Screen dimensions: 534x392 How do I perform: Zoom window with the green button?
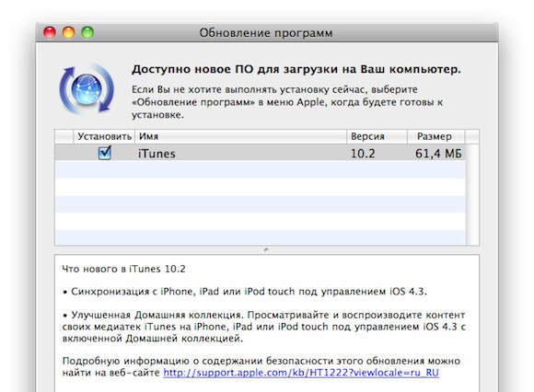coord(87,33)
